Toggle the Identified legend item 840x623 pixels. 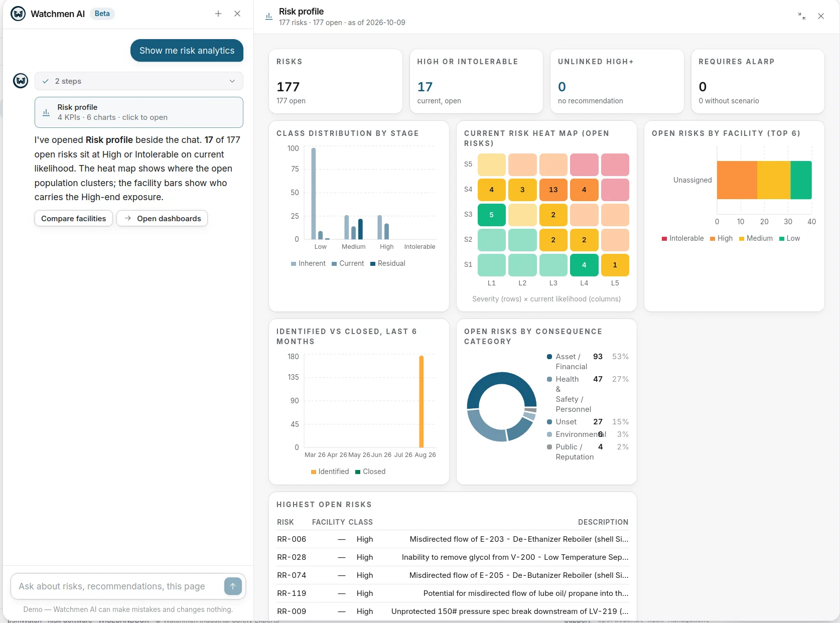pos(330,472)
